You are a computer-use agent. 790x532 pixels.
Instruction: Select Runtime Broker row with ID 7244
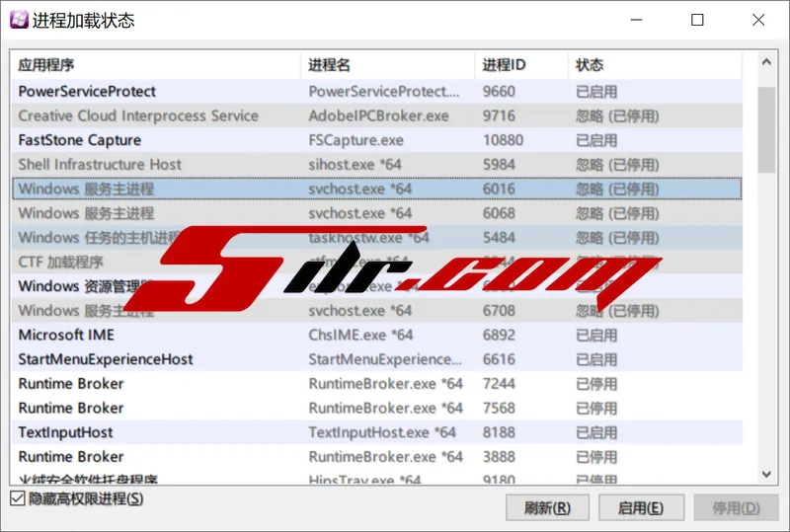[376, 383]
